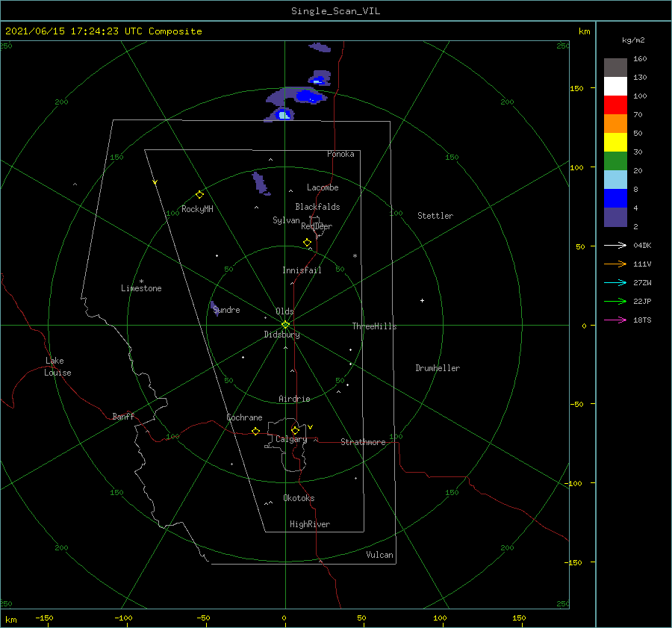Click the purple echo west of Lacombe
The width and height of the screenshot is (672, 628).
coord(260,183)
